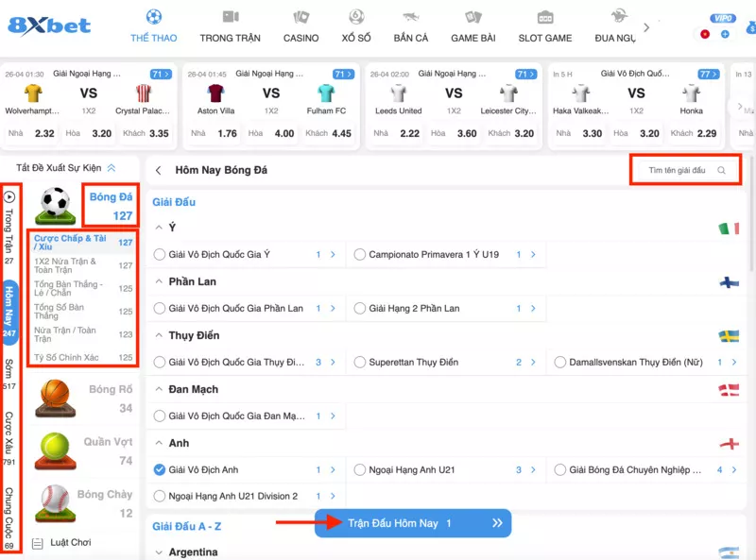Select Giải Vô Địch Quốc Gia Phần Lan radio
756x560 pixels.
point(159,308)
